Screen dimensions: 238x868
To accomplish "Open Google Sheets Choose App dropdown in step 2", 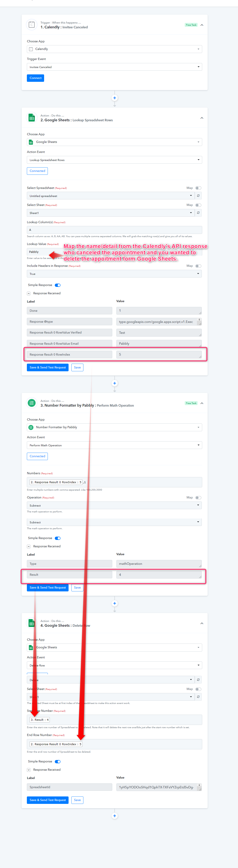I will (x=115, y=142).
